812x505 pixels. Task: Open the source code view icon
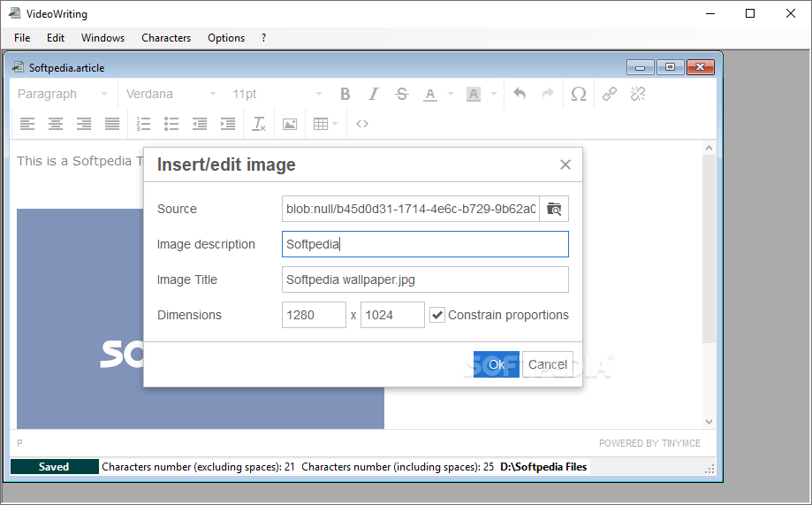pyautogui.click(x=362, y=124)
